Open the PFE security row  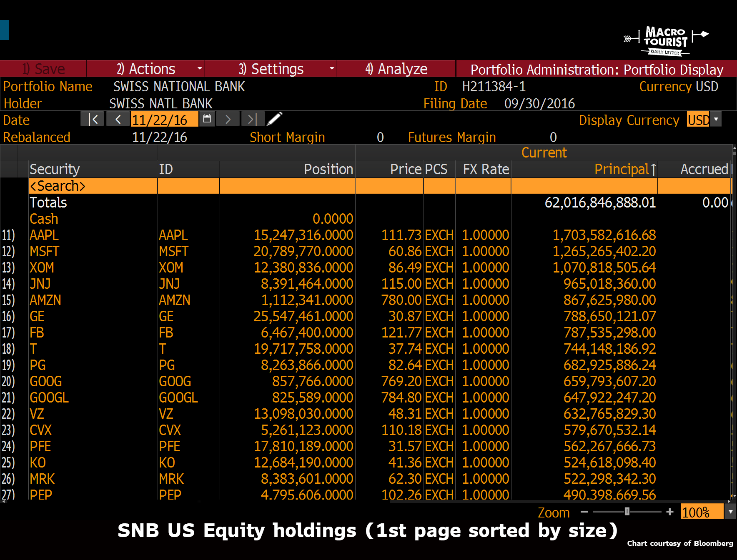pos(367,446)
